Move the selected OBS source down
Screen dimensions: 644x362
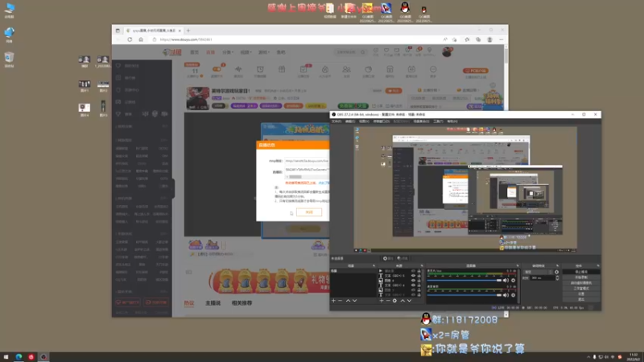coord(409,301)
